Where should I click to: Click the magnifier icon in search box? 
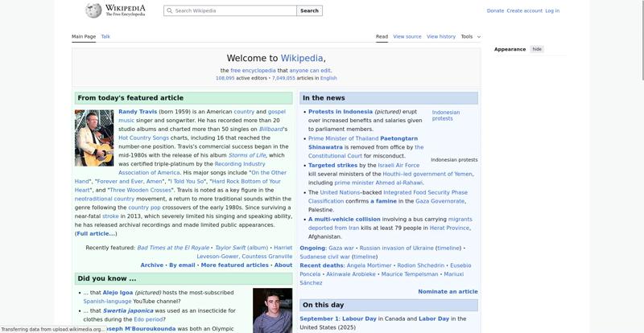[170, 10]
